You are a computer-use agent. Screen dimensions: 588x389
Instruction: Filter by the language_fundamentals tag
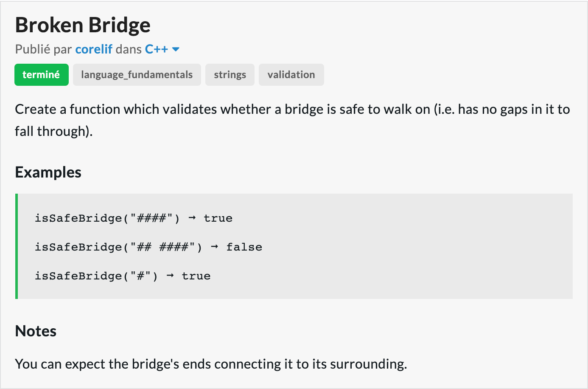(x=137, y=75)
